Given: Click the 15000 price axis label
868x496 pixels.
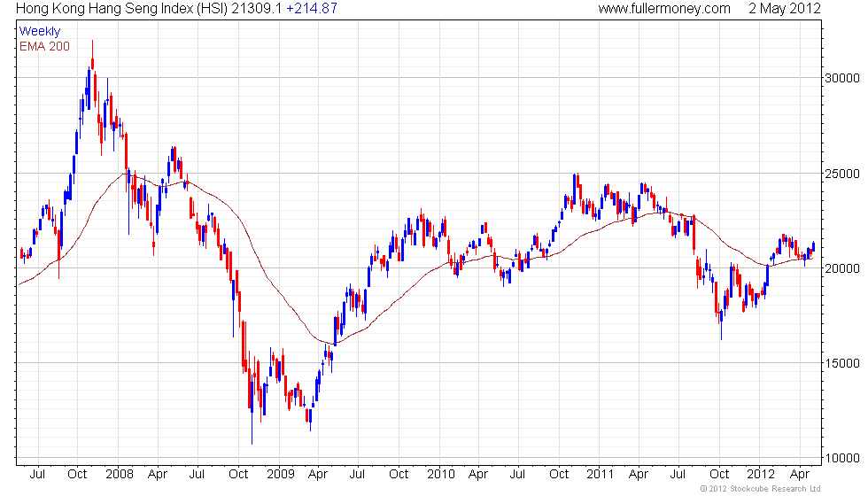Looking at the screenshot, I should click(x=842, y=364).
